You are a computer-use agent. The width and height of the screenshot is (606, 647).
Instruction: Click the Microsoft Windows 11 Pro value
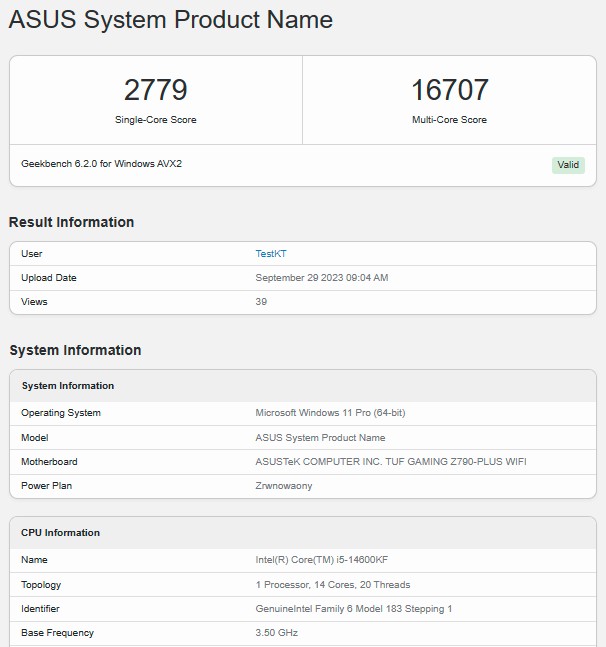click(330, 413)
